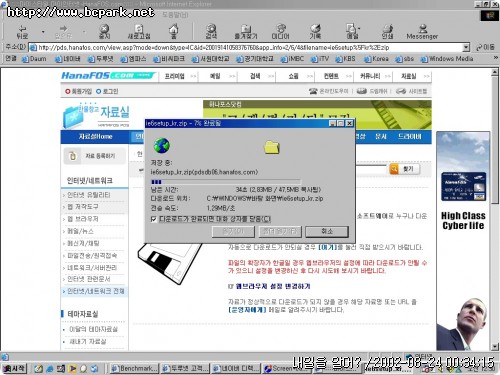
Task: Click the 메일 mail toolbar icon
Action: [351, 32]
